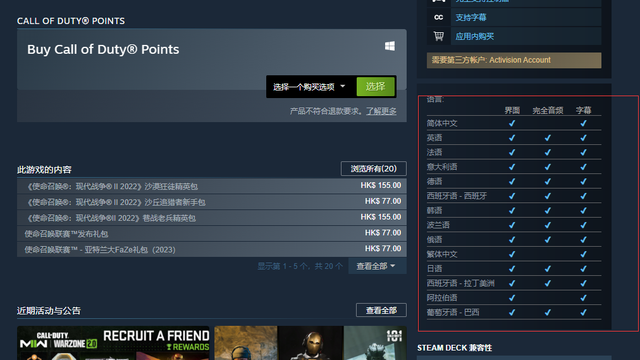The image size is (640, 360).
Task: Click the 德语 language row label
Action: (x=434, y=181)
